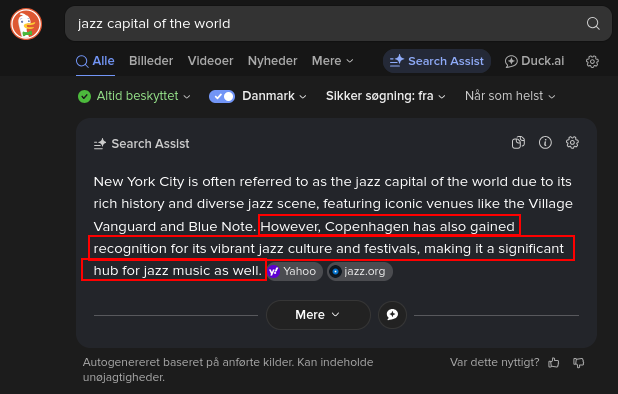The height and width of the screenshot is (394, 618).
Task: Expand the answer with the Mere button
Action: click(x=318, y=315)
